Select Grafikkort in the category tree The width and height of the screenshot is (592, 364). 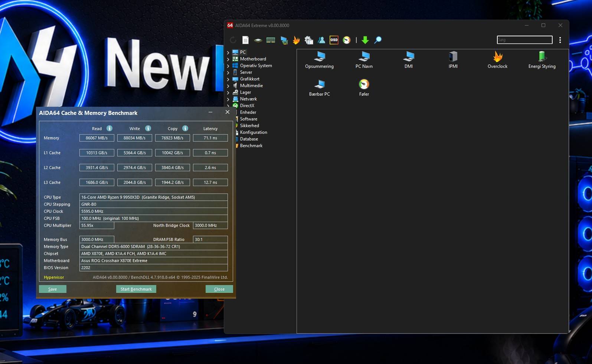click(x=249, y=79)
